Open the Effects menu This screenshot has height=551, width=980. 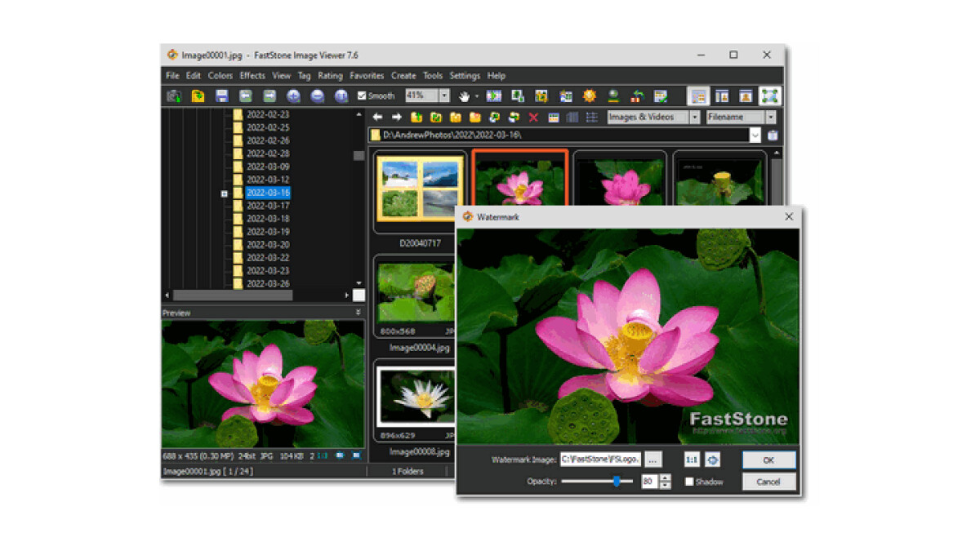coord(252,75)
